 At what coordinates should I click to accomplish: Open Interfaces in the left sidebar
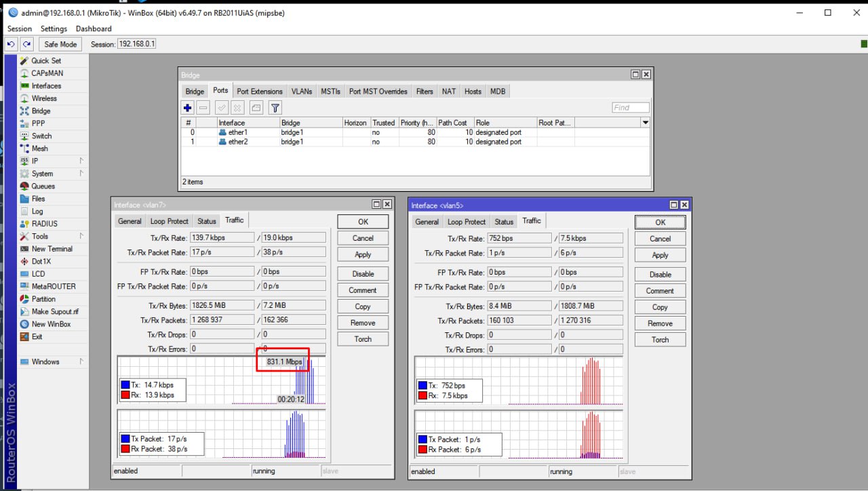coord(46,86)
